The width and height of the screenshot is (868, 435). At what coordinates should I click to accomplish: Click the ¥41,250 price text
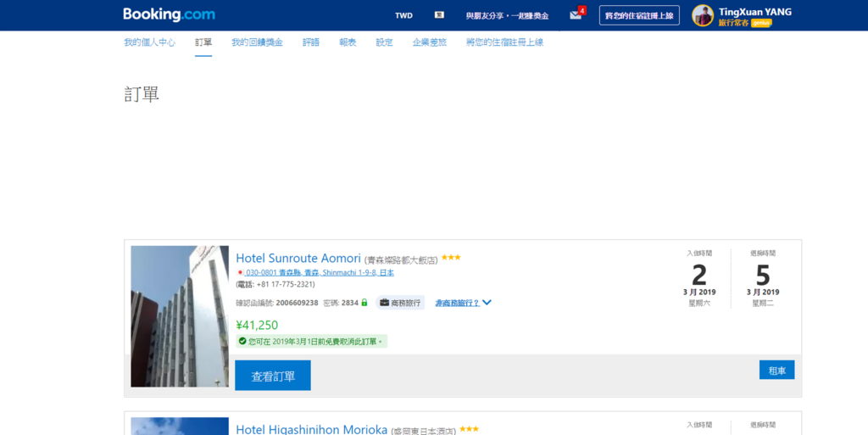point(257,325)
